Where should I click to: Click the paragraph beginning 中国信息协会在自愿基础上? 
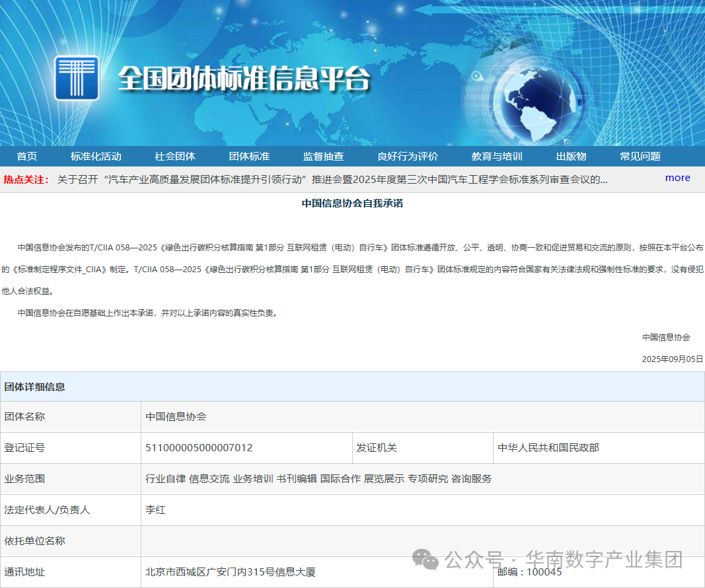pos(149,313)
